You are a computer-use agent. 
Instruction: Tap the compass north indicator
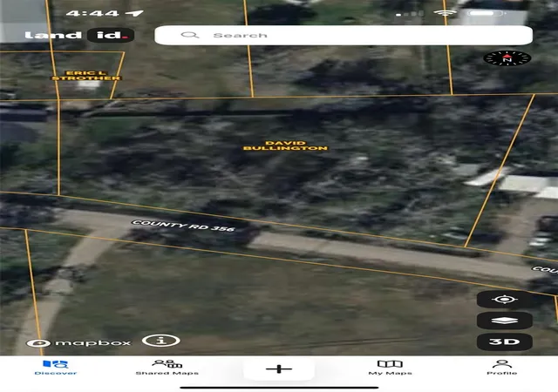tap(507, 58)
